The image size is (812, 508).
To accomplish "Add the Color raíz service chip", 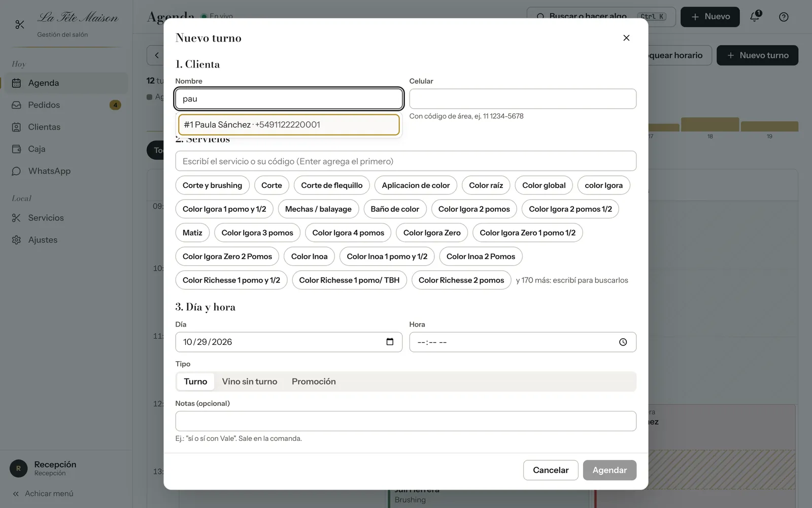I will point(486,185).
